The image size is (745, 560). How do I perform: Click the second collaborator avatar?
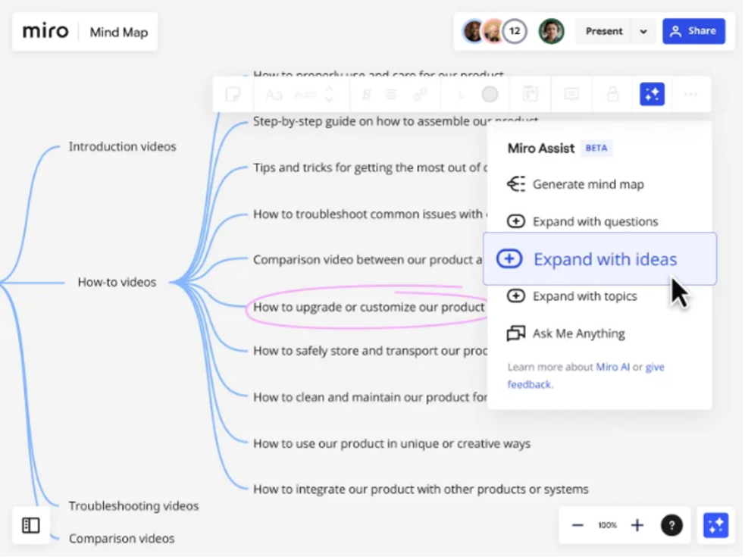pyautogui.click(x=493, y=31)
